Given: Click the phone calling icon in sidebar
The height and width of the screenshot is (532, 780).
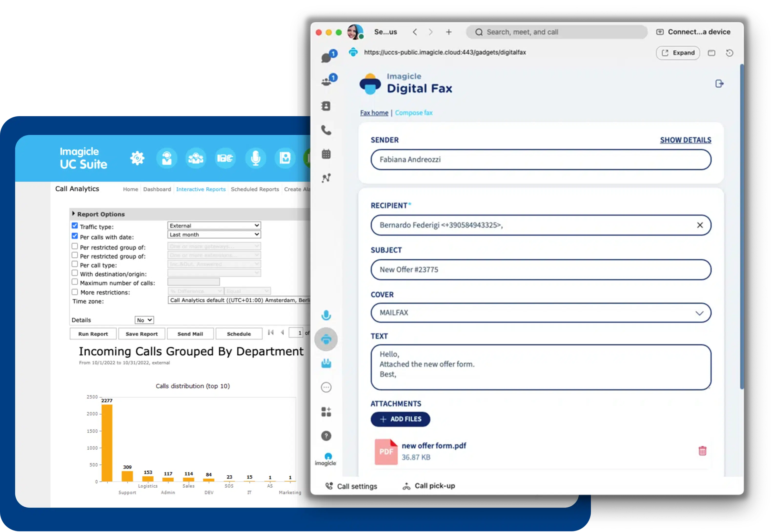Looking at the screenshot, I should (326, 130).
